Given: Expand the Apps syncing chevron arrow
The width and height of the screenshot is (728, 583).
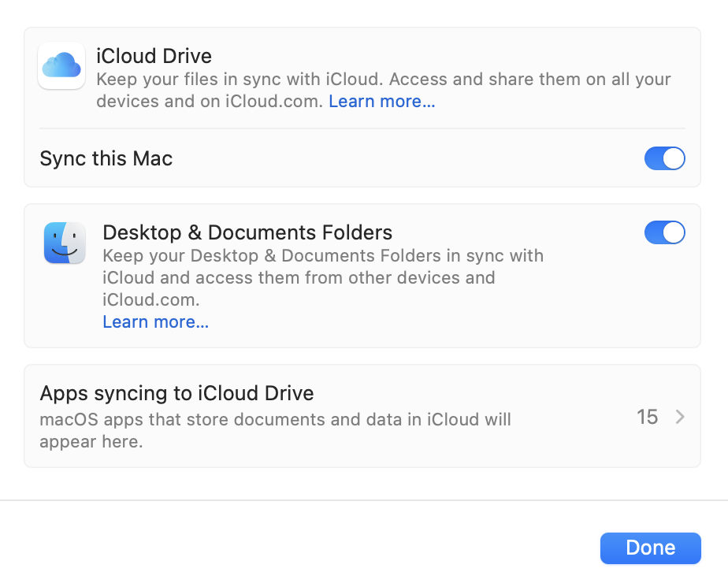Looking at the screenshot, I should tap(680, 417).
